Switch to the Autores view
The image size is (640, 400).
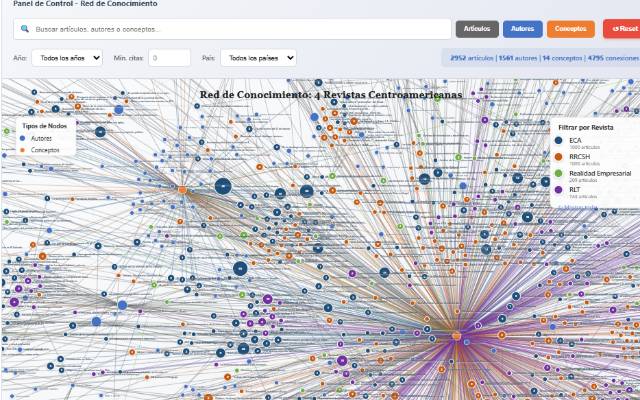523,29
